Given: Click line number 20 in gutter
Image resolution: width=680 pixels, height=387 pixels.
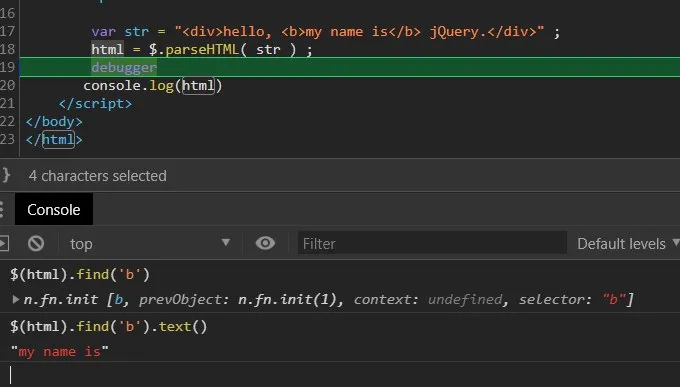Looking at the screenshot, I should [x=7, y=85].
